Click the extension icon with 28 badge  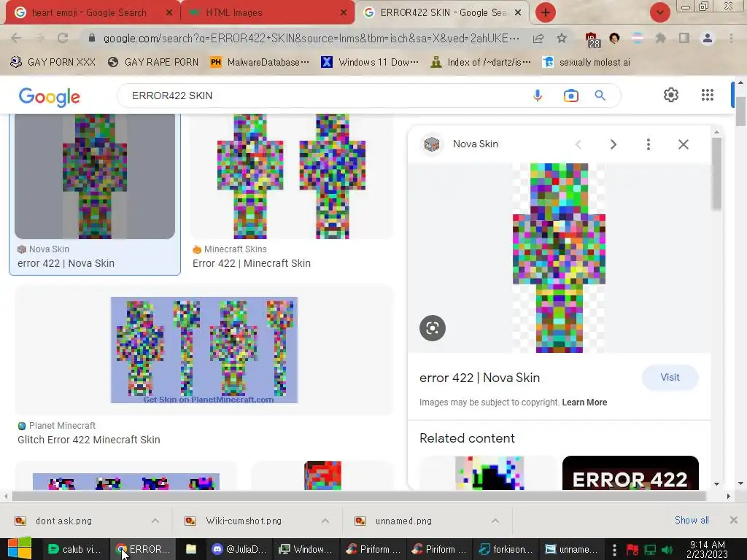591,39
